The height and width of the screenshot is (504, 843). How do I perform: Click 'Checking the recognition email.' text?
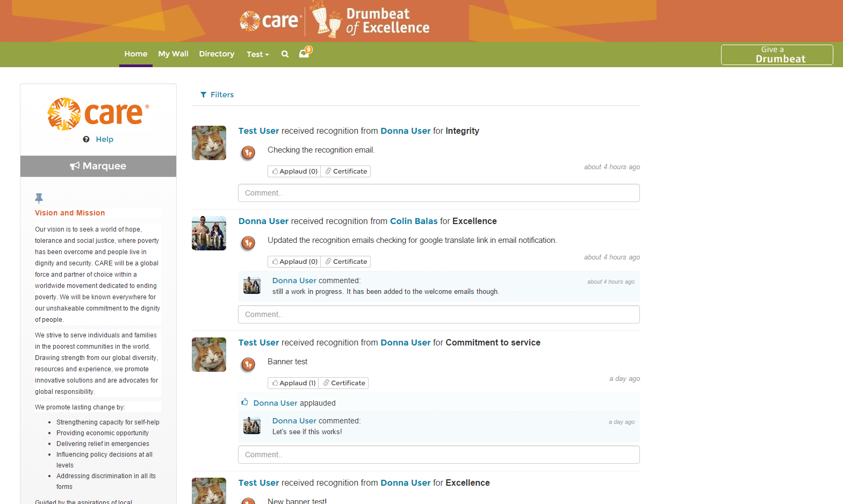tap(321, 150)
